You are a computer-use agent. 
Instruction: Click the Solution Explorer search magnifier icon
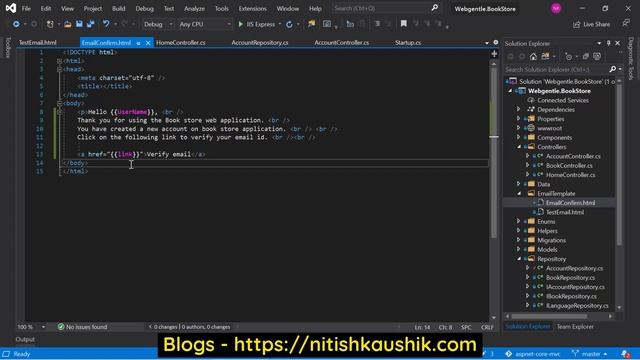[612, 69]
